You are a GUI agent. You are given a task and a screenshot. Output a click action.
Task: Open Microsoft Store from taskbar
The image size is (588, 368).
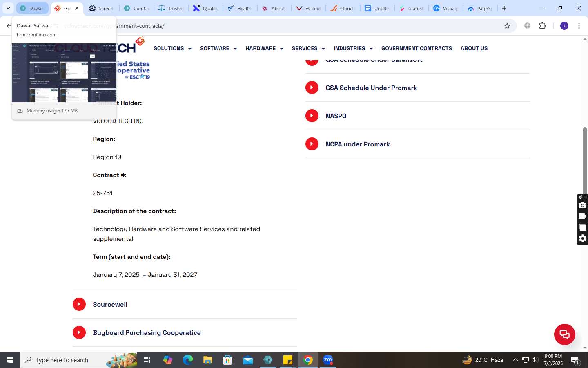tap(228, 360)
